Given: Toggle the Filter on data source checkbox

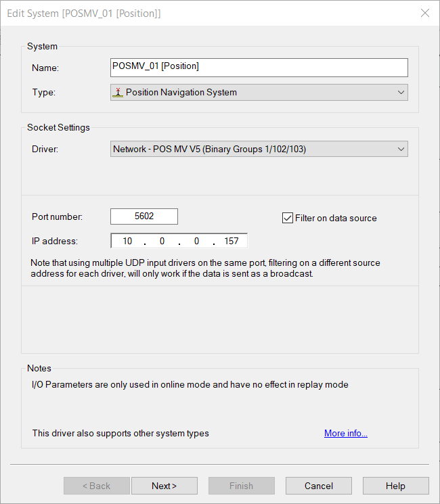Looking at the screenshot, I should coord(287,218).
